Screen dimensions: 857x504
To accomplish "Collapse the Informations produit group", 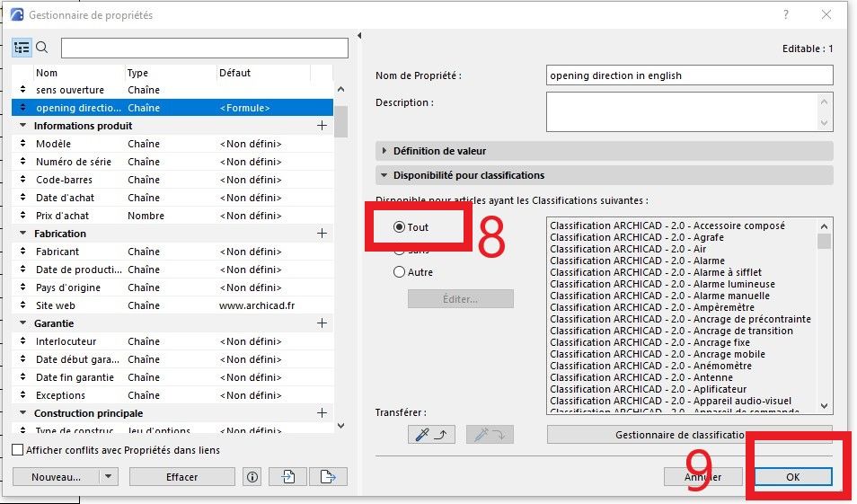I will tap(23, 125).
